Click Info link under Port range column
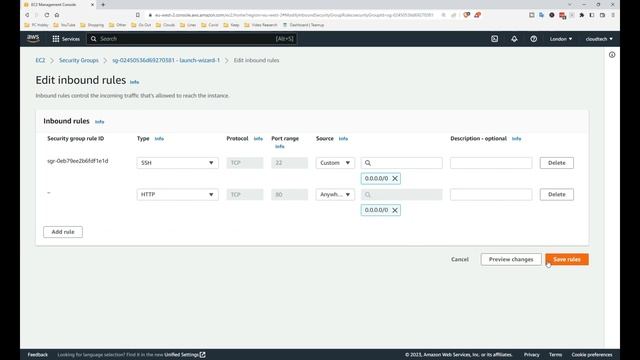The width and height of the screenshot is (640, 360). point(280,146)
